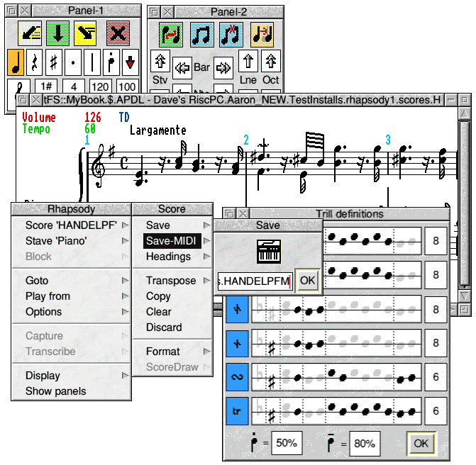This screenshot has height=465, width=476.
Task: Expand the arrow beside Format
Action: click(x=206, y=352)
